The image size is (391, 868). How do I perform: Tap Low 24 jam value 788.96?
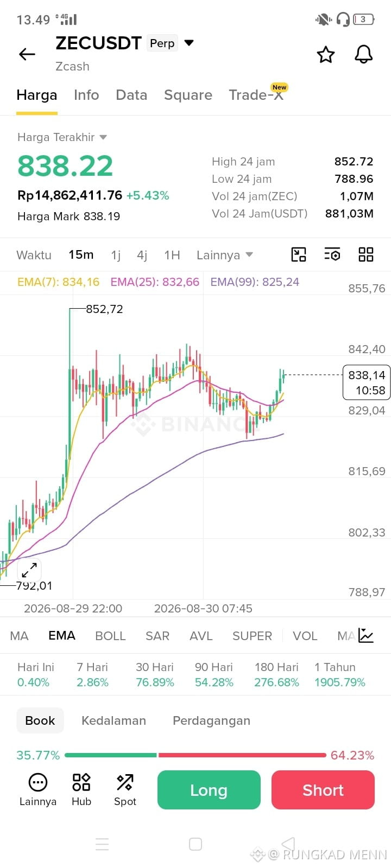point(354,179)
